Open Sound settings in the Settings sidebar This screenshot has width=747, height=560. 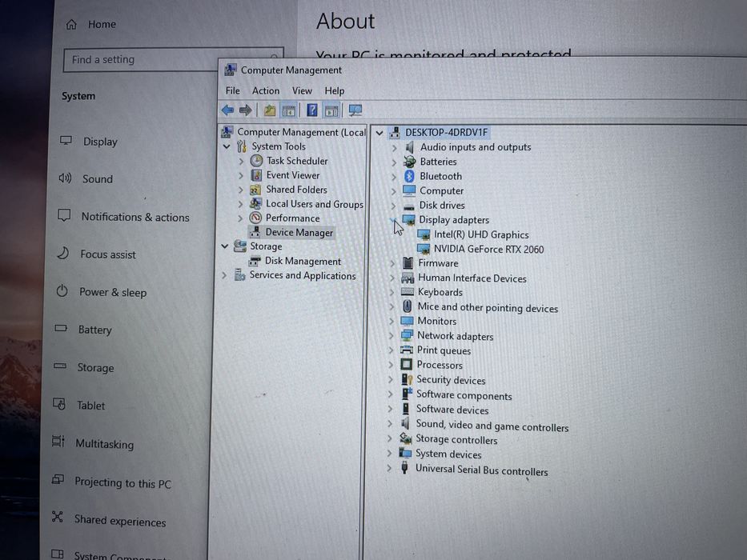(98, 179)
